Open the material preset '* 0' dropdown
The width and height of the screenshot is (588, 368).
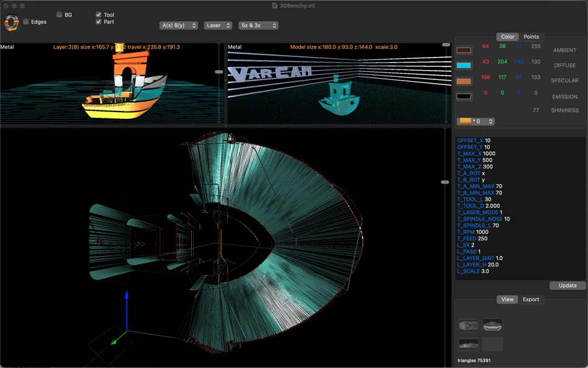click(x=475, y=121)
